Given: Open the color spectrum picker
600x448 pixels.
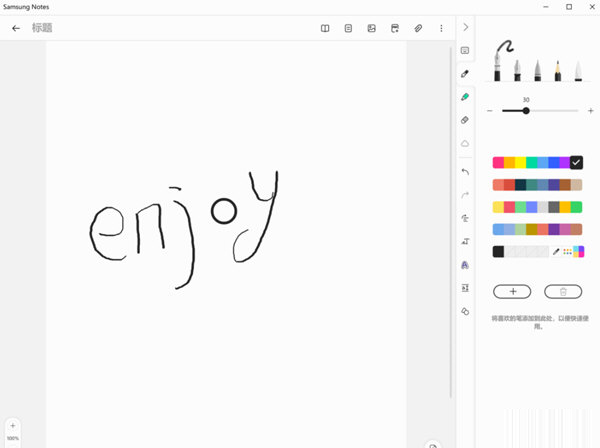Looking at the screenshot, I should click(x=580, y=252).
